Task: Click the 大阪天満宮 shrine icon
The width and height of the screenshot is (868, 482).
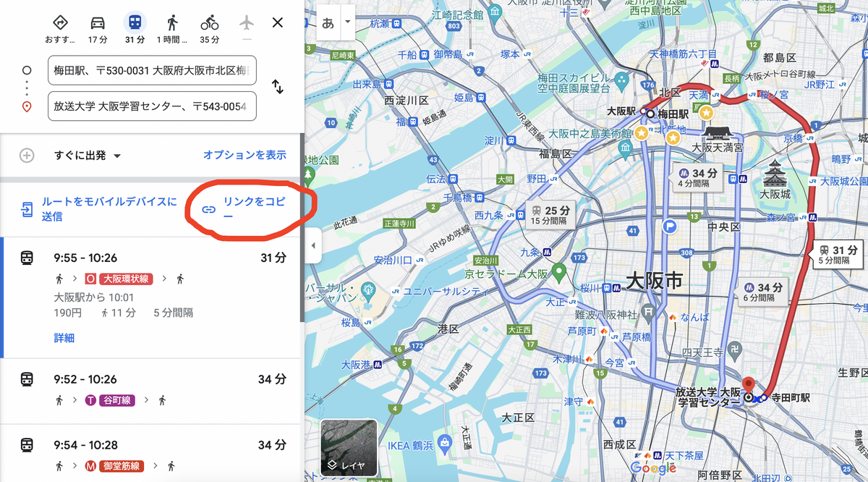Action: point(718,132)
